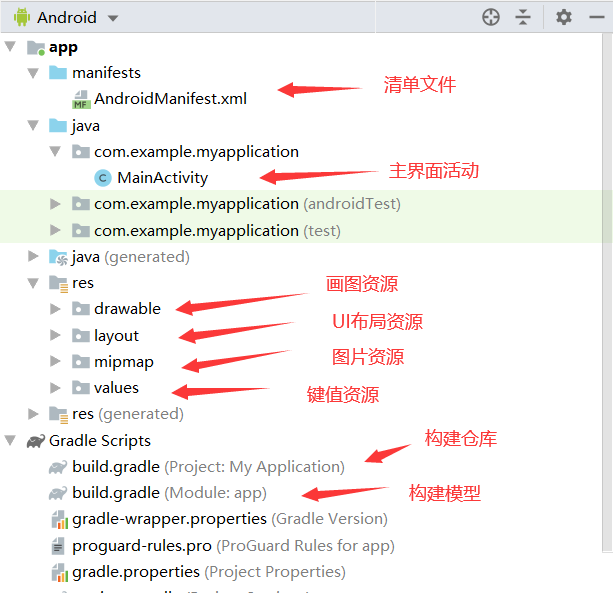
Task: Click the layout folder icon
Action: tap(81, 335)
